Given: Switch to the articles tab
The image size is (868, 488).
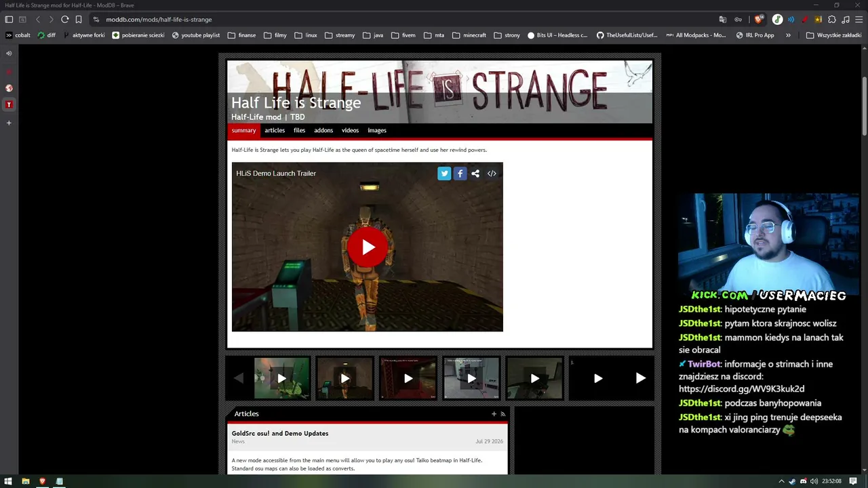Looking at the screenshot, I should point(275,131).
